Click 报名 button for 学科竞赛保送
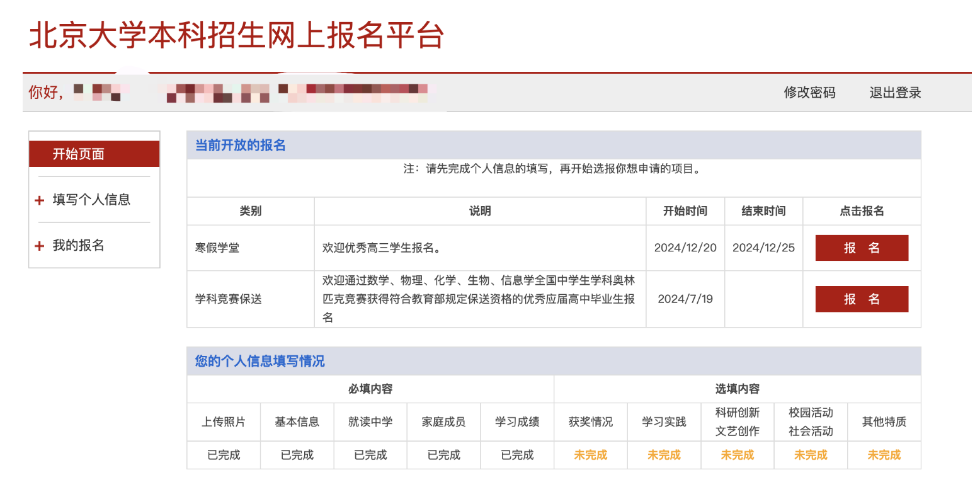 coord(862,299)
